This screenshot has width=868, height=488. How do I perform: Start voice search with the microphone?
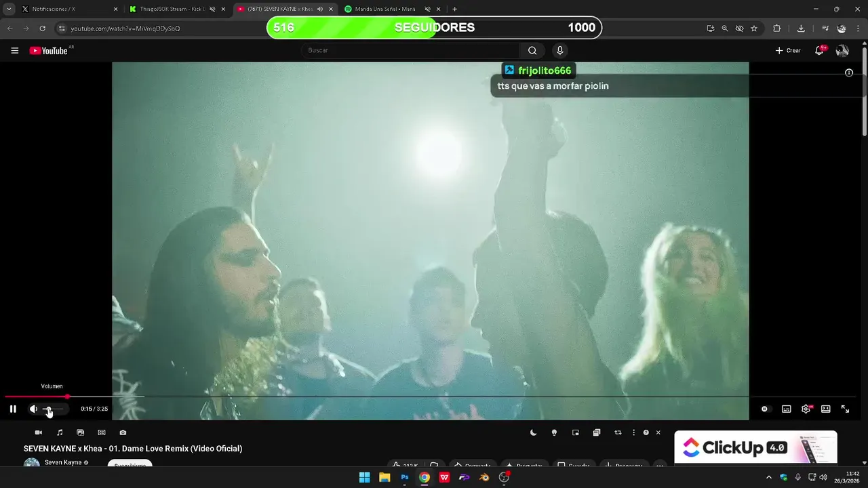559,50
